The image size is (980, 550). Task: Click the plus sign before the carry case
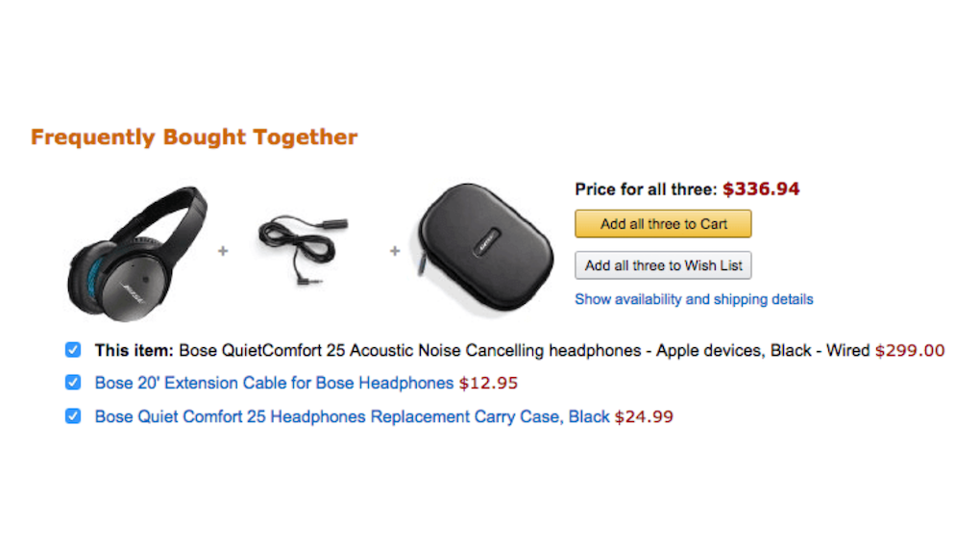point(394,251)
